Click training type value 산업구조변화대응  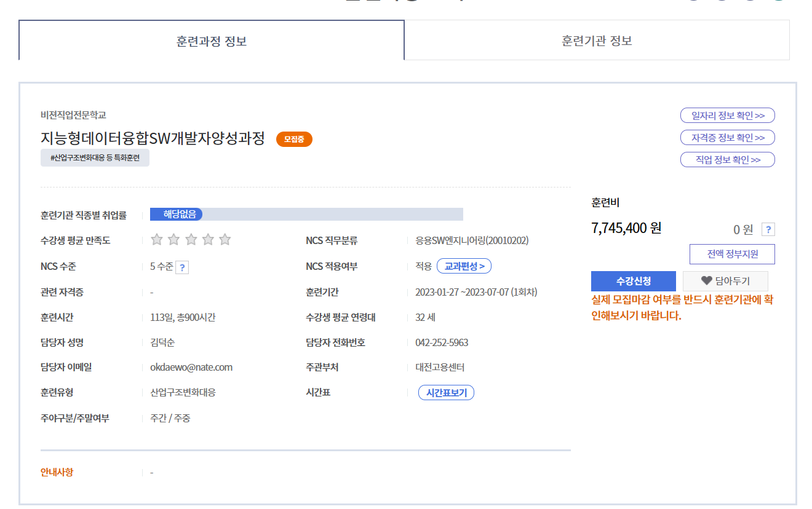tap(183, 392)
